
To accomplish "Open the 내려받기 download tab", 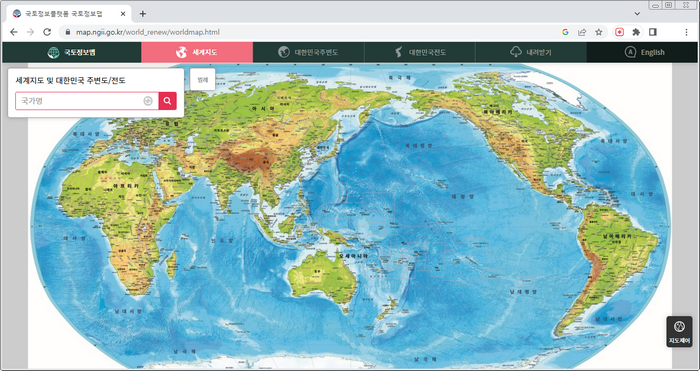I will point(531,52).
